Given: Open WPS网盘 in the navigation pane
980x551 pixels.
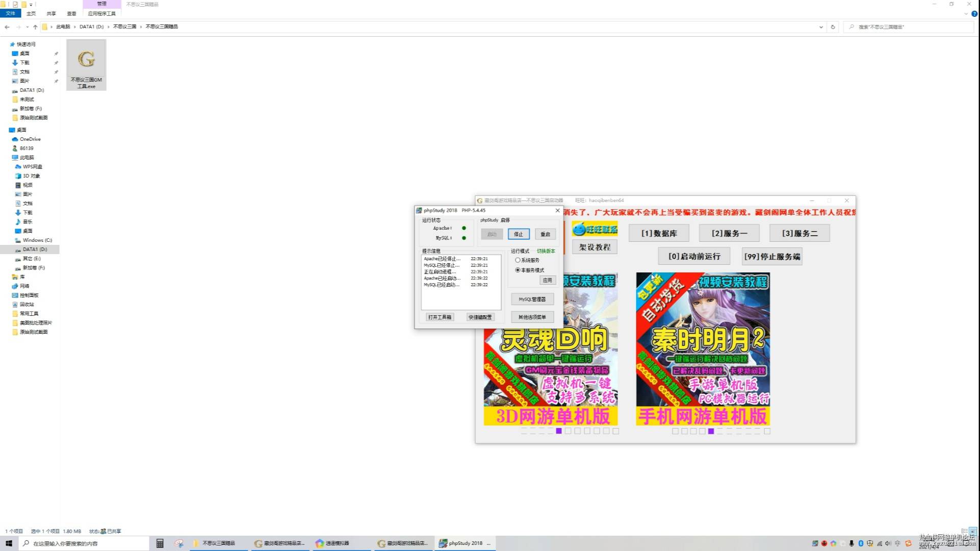Looking at the screenshot, I should tap(32, 167).
